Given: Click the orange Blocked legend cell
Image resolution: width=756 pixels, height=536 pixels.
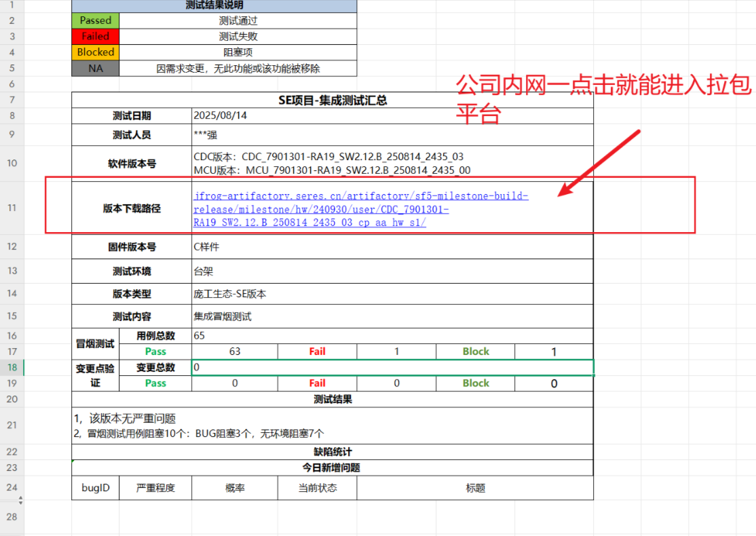Looking at the screenshot, I should [96, 52].
